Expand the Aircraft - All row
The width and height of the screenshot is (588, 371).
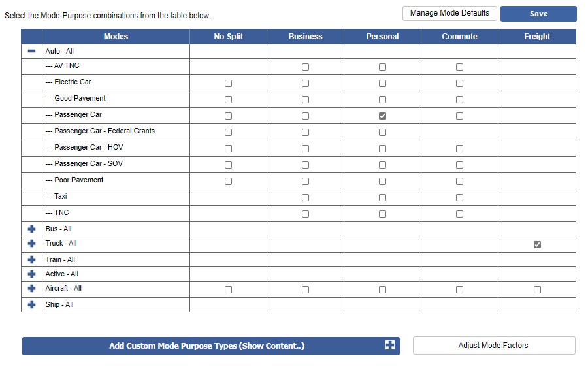pos(31,289)
